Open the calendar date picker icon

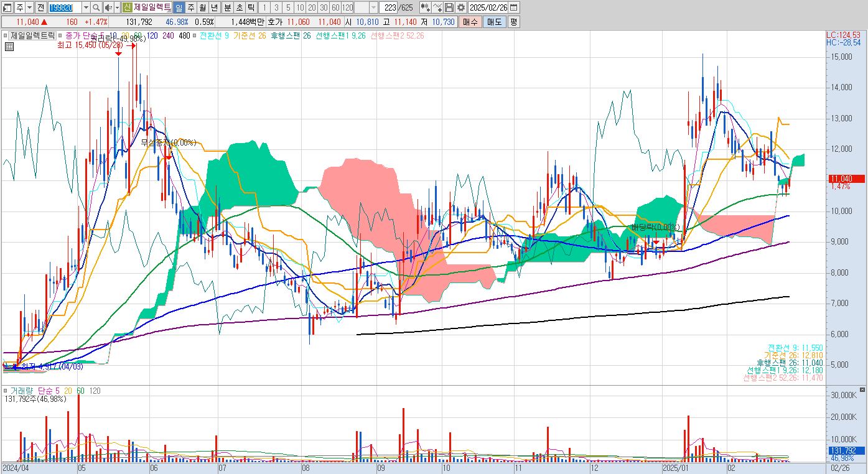[x=515, y=7]
